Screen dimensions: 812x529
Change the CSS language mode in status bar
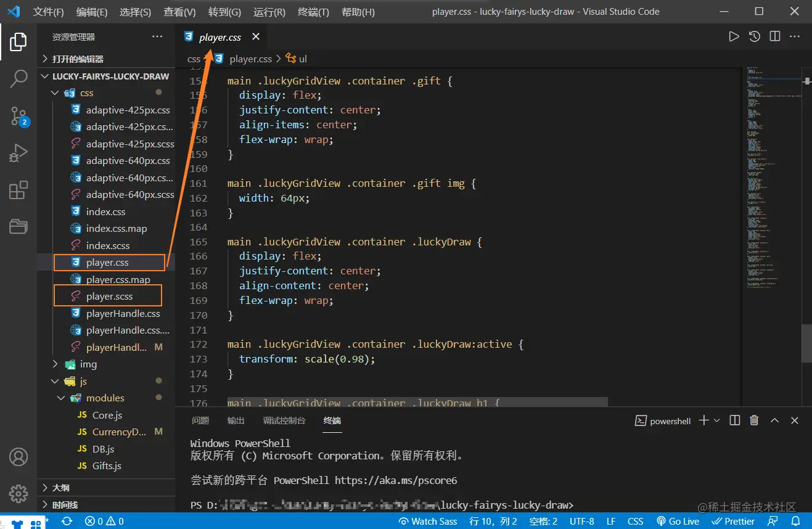[x=635, y=522]
